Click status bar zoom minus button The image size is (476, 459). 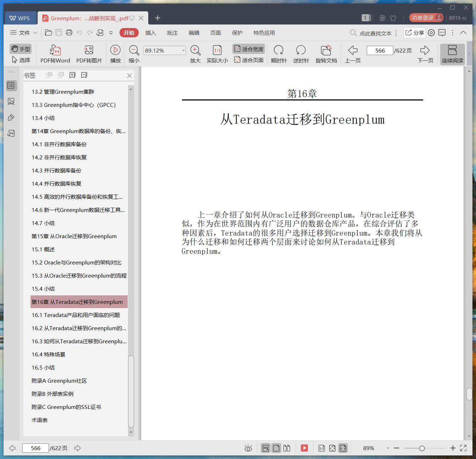[397, 448]
